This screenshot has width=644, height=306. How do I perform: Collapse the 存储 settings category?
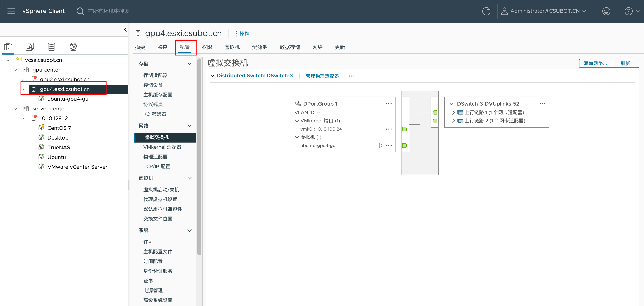point(190,64)
